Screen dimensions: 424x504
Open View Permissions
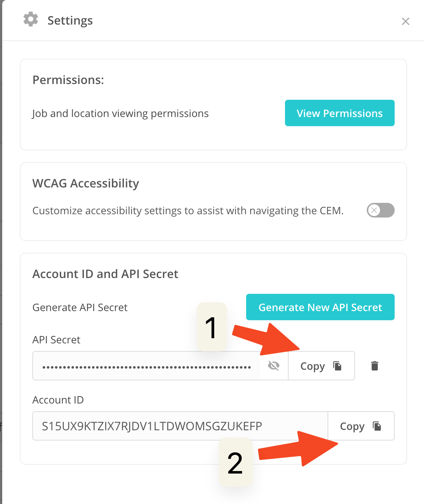pos(340,113)
